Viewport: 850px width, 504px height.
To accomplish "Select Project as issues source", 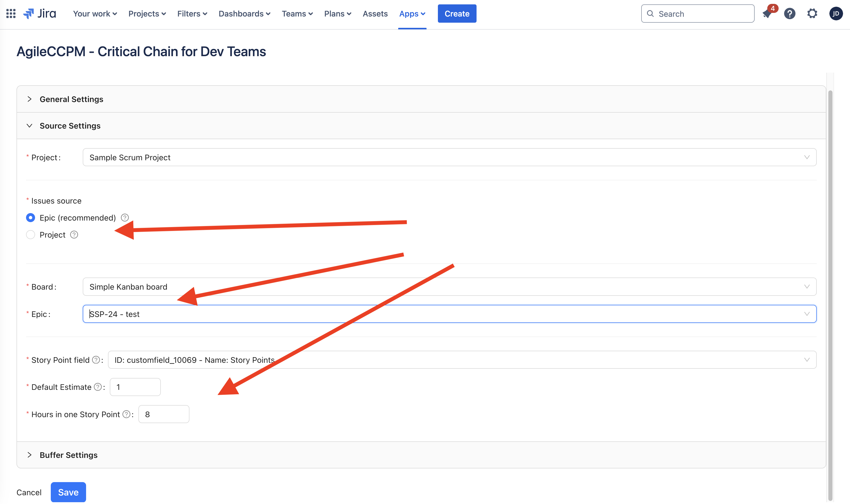I will 31,235.
